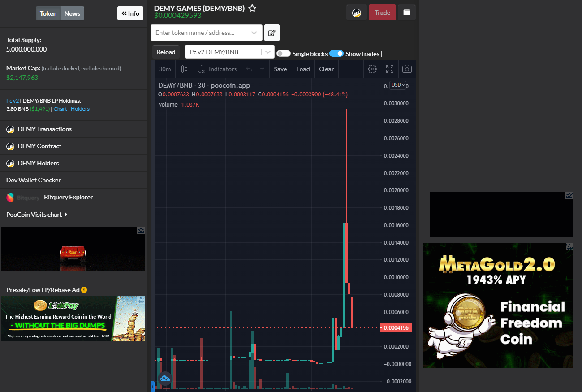Viewport: 582px width, 392px height.
Task: Expand the PooCoin Visits chart
Action: tap(37, 215)
